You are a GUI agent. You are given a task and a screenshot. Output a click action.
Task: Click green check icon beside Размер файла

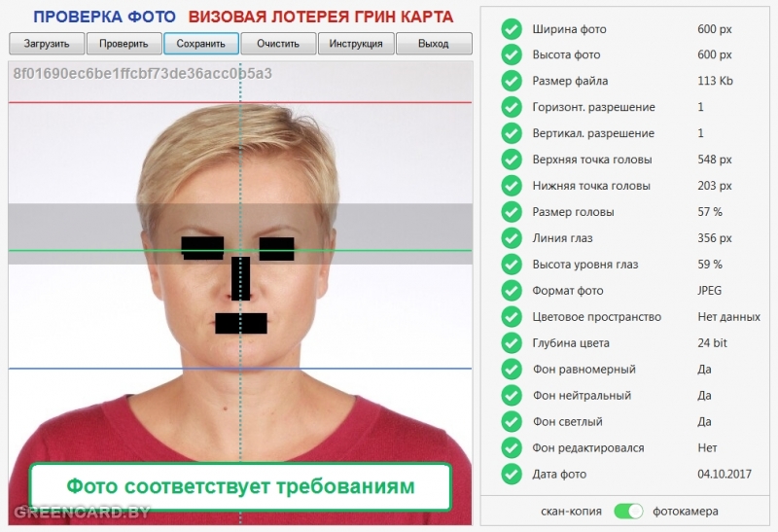(512, 82)
